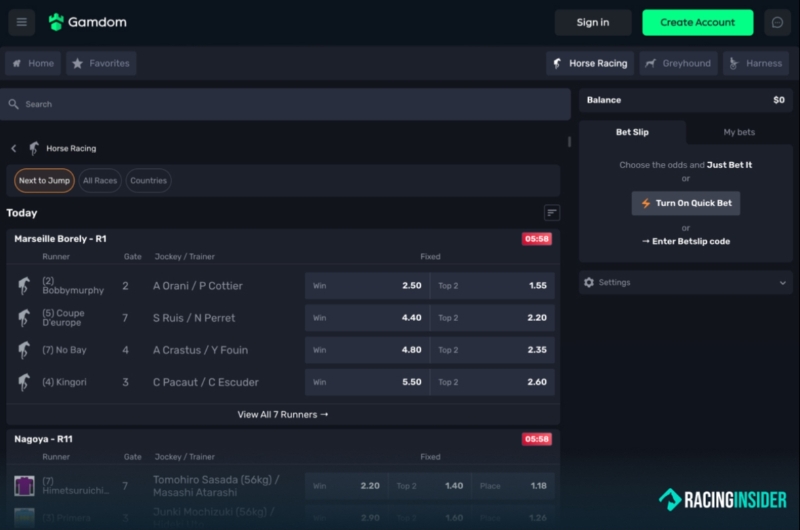Viewport: 800px width, 530px height.
Task: Open the sort icon beside Today
Action: pyautogui.click(x=552, y=213)
